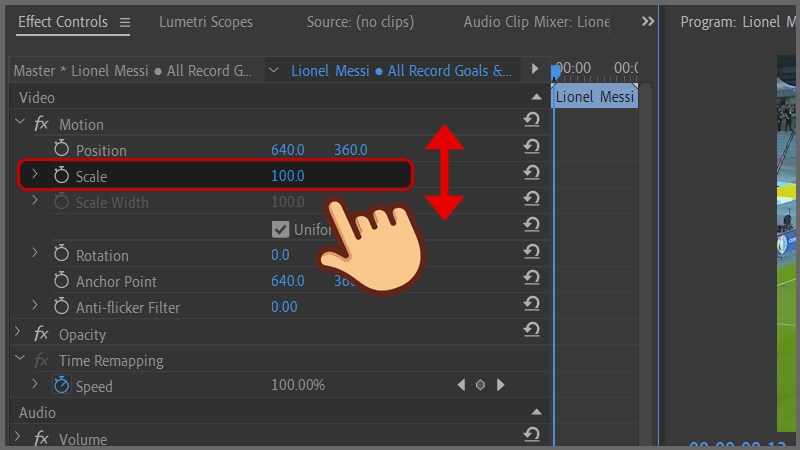
Task: Switch to the Audio Clip Mixer tab
Action: (536, 22)
